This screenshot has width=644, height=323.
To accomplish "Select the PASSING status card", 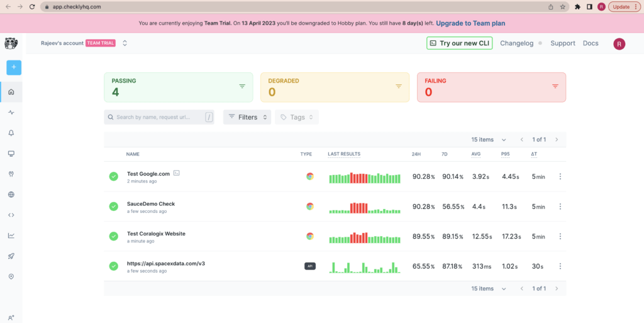I will (x=178, y=87).
